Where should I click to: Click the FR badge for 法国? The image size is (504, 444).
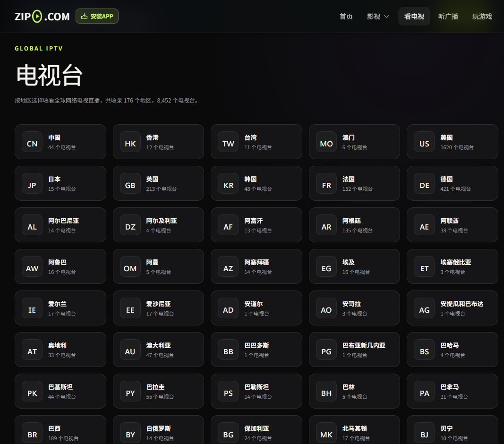click(326, 183)
